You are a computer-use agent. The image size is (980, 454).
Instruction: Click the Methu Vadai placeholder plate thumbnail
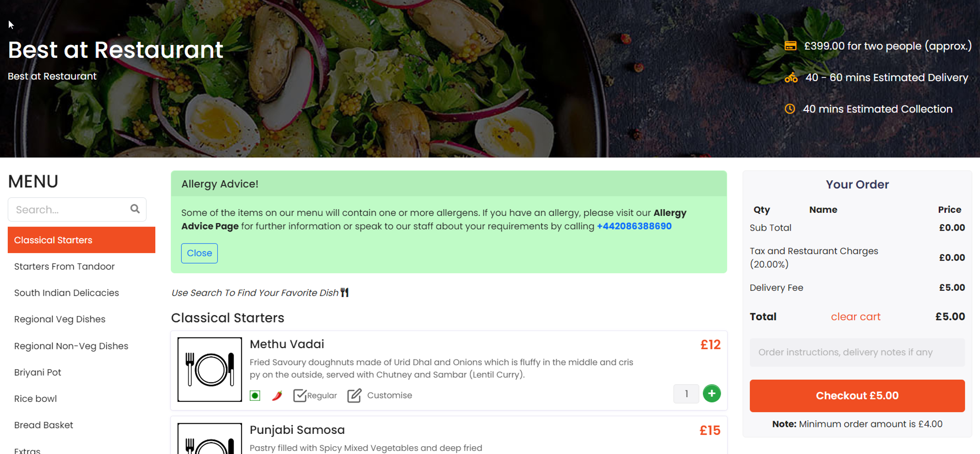point(209,369)
